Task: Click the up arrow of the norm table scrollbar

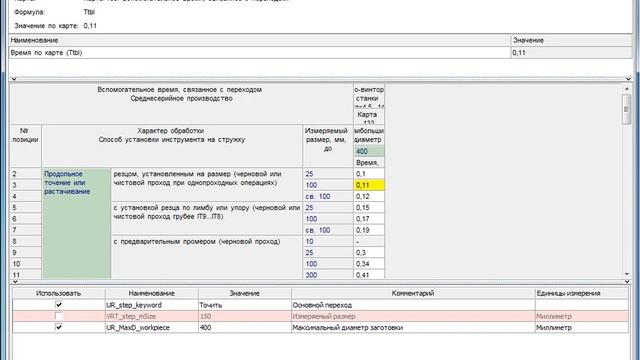Action: pos(627,89)
